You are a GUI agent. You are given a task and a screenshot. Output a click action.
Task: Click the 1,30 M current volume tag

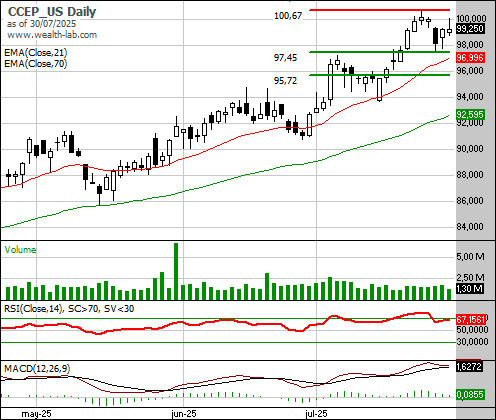point(470,288)
